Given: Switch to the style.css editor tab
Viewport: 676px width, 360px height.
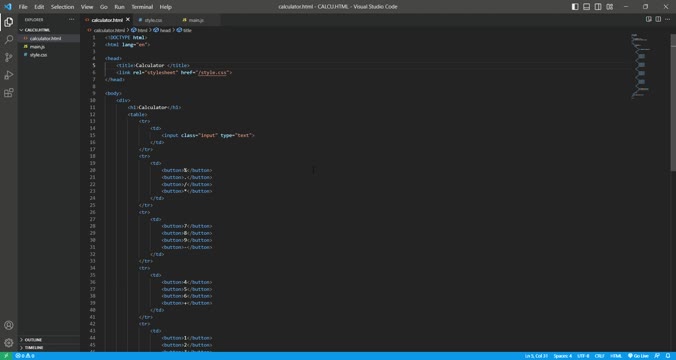Looking at the screenshot, I should (x=153, y=20).
